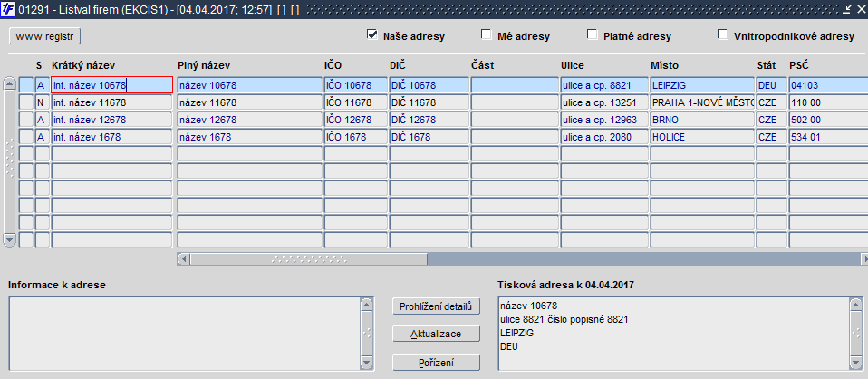The image size is (868, 379).
Task: Click the Místo cell BRNO
Action: point(702,120)
